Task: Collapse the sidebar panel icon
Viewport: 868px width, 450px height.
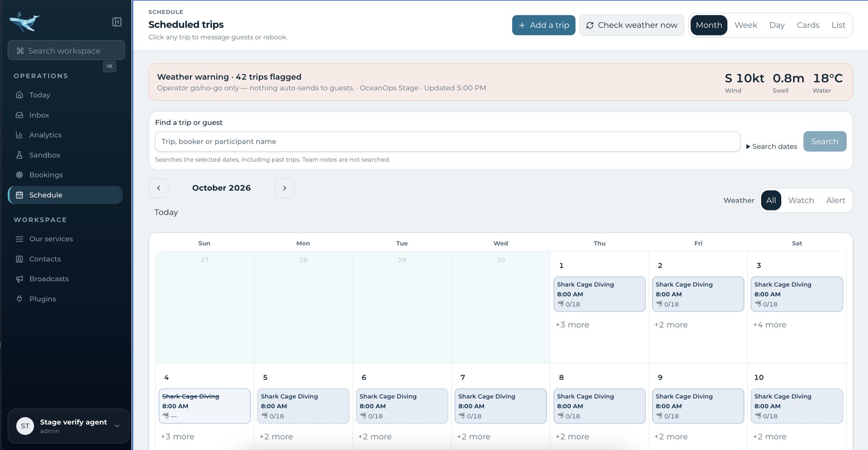Action: point(117,22)
